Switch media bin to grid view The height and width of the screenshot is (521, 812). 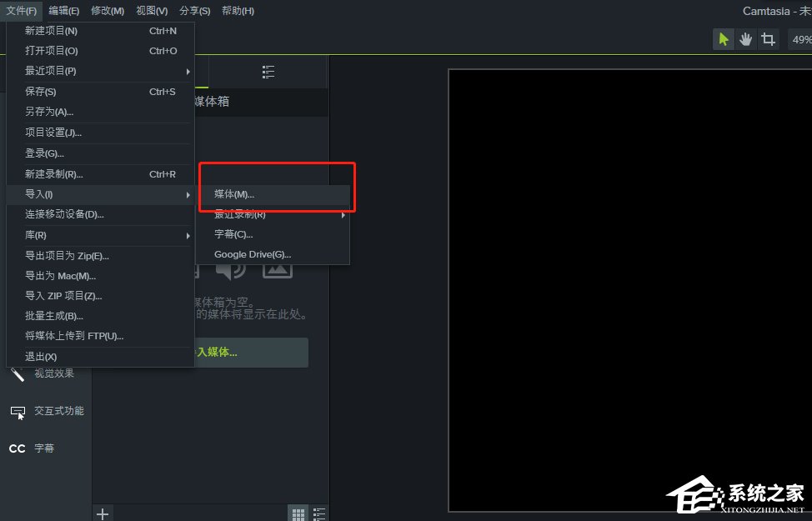298,512
